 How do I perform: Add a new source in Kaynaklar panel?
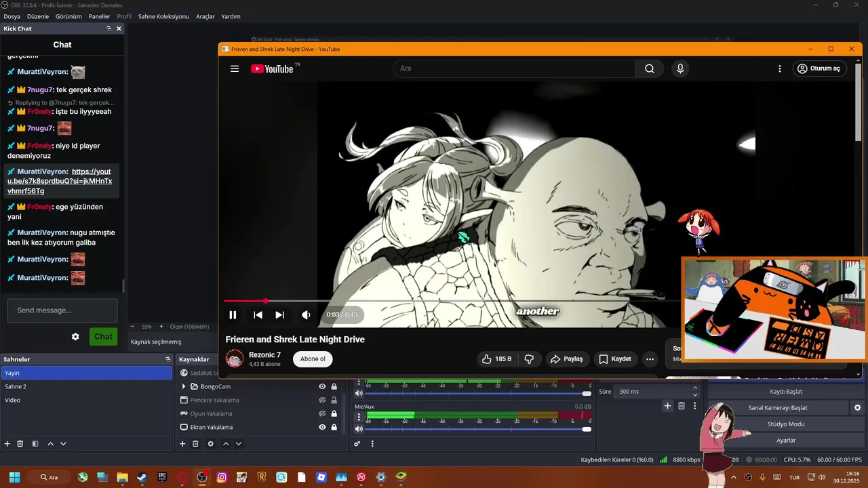pyautogui.click(x=182, y=444)
